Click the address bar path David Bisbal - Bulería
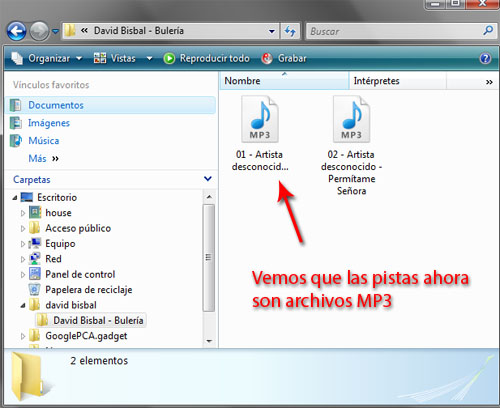The width and height of the screenshot is (500, 408). pos(139,31)
